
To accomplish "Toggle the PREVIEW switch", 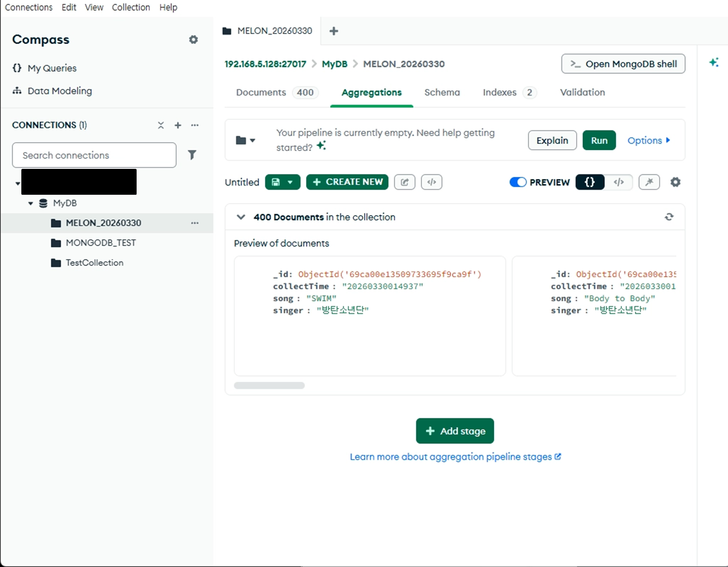I will pos(518,182).
